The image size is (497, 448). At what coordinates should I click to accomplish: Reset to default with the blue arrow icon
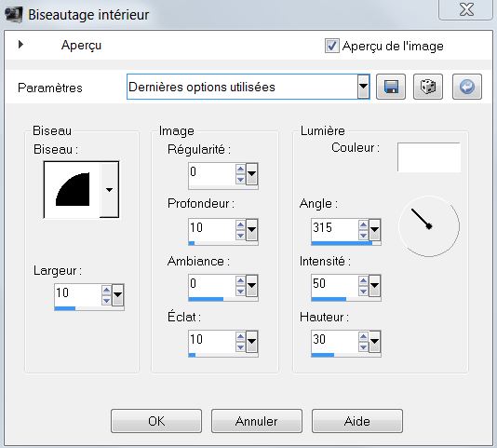tap(467, 87)
